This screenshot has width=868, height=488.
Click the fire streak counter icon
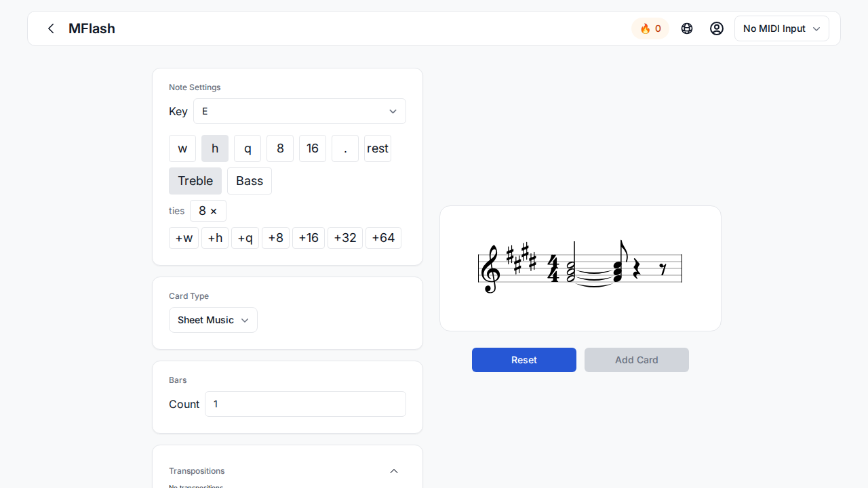pos(650,28)
